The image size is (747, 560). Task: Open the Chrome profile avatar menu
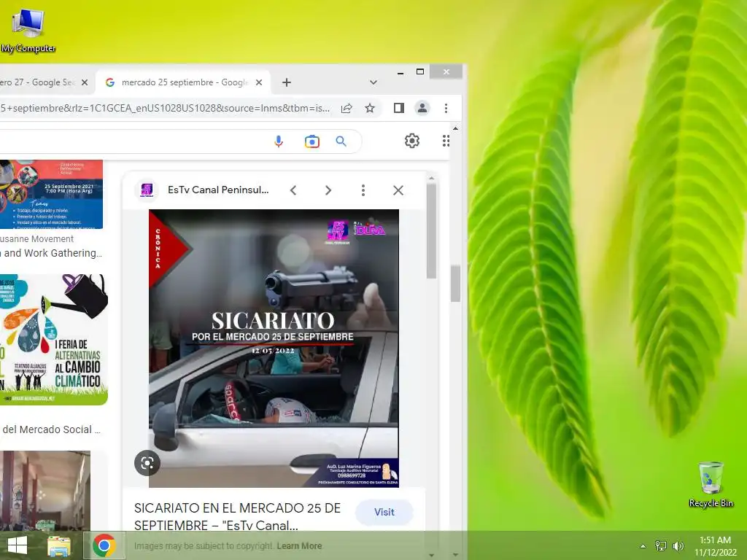(422, 108)
